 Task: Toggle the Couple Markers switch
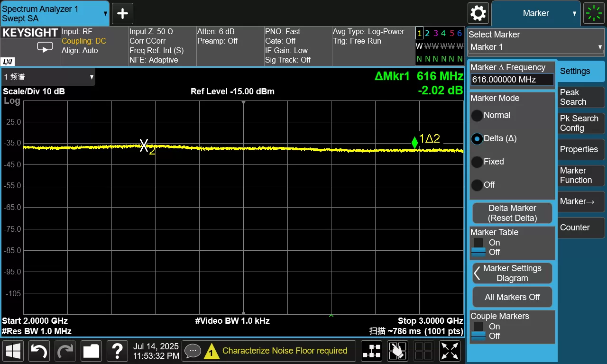(x=478, y=331)
